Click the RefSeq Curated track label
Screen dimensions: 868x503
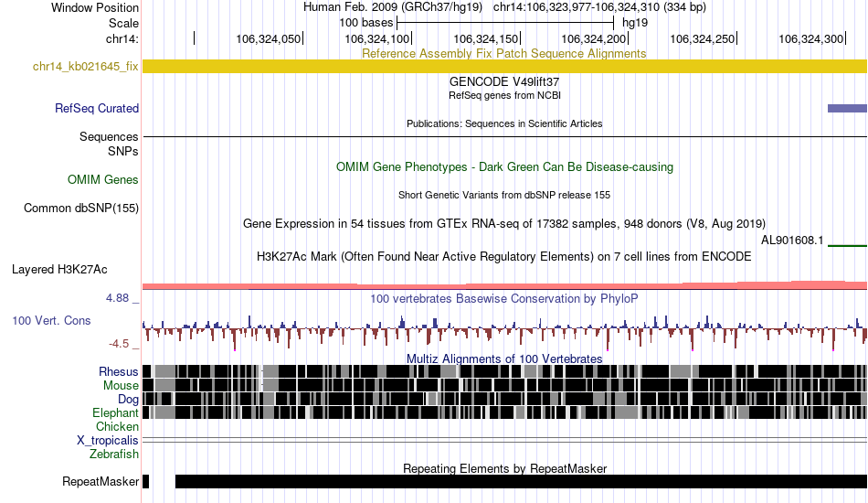97,109
